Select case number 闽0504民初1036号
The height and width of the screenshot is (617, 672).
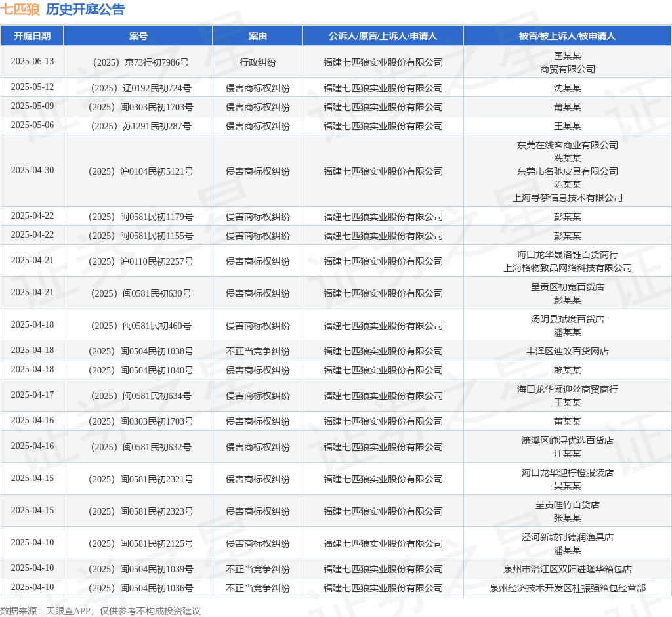point(140,588)
